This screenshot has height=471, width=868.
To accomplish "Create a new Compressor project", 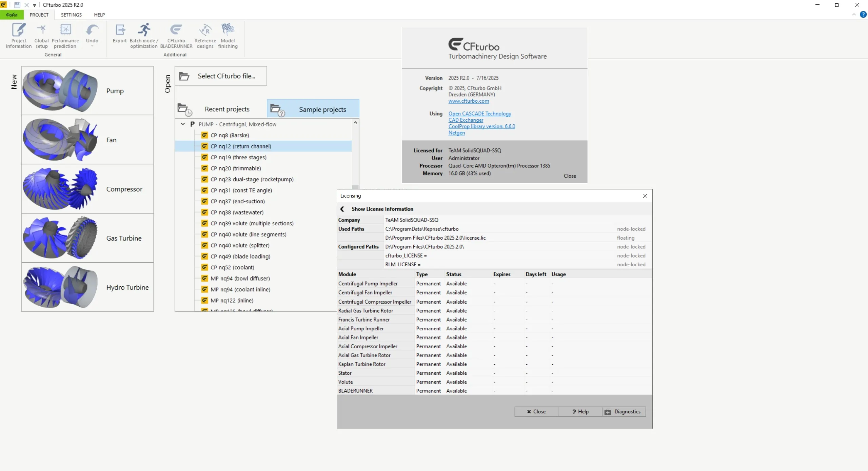I will pyautogui.click(x=87, y=189).
